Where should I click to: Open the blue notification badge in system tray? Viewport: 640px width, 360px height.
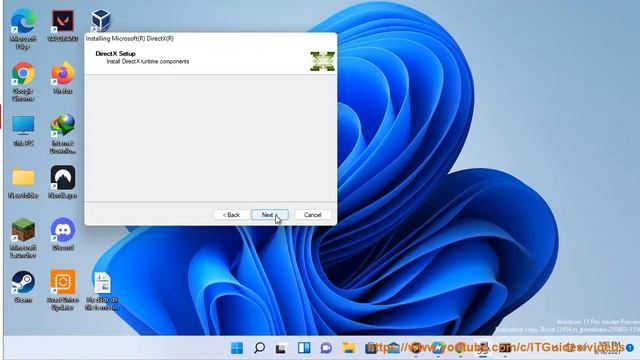(x=630, y=348)
